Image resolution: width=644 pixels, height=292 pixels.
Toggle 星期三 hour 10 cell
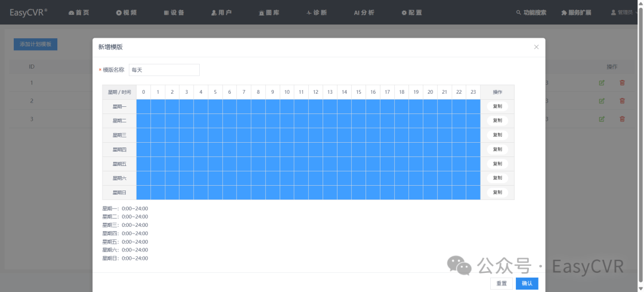287,135
